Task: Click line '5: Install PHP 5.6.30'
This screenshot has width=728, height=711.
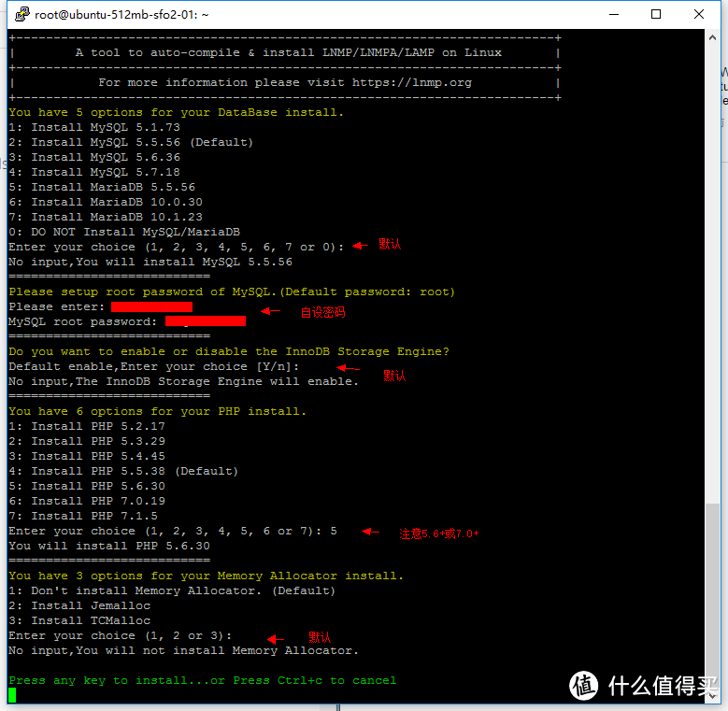Action: click(x=87, y=486)
